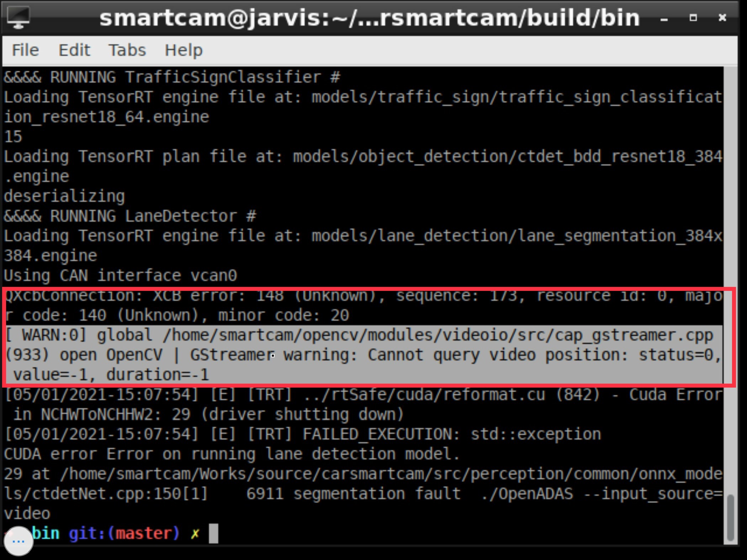Open the Help menu
Viewport: 747px width, 560px height.
click(184, 50)
